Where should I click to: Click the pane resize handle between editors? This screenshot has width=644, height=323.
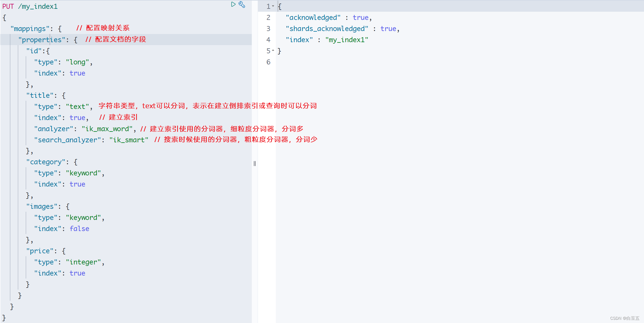(x=255, y=163)
